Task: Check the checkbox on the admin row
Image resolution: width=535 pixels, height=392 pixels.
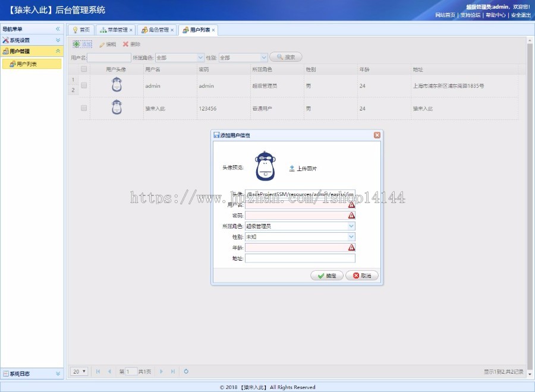Action: click(x=83, y=85)
